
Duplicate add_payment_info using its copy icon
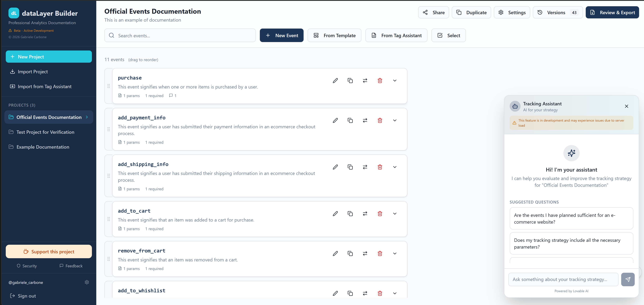350,120
